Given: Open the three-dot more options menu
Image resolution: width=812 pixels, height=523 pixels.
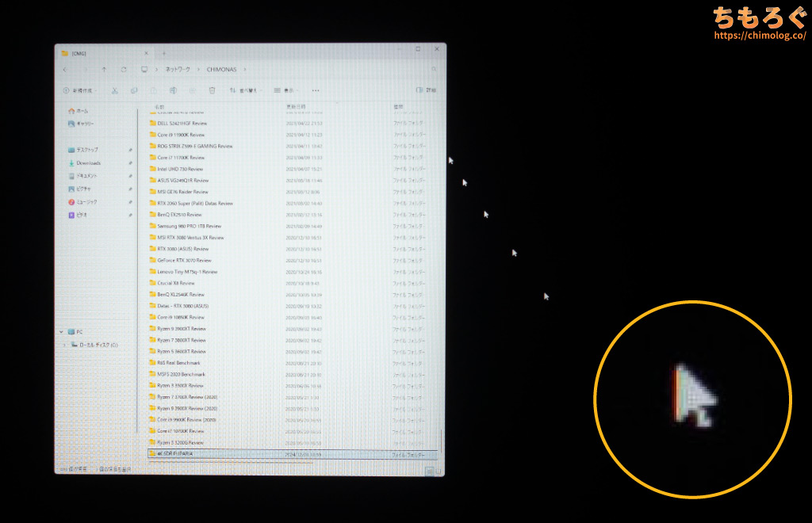Looking at the screenshot, I should (x=316, y=90).
